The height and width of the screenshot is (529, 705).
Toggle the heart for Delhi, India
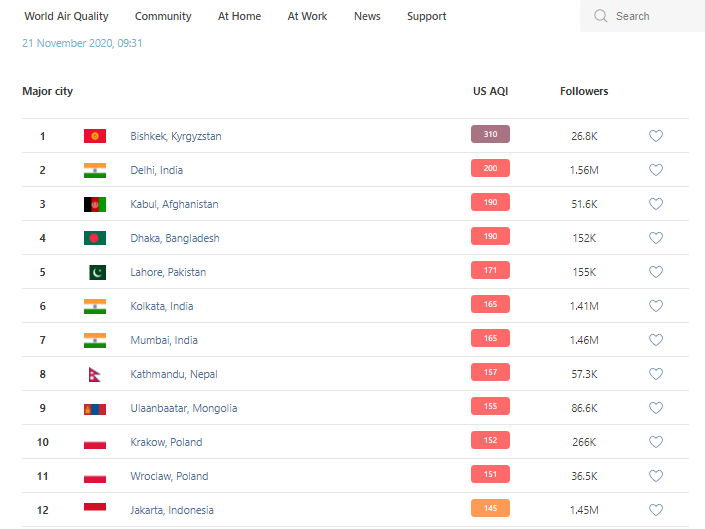point(656,170)
